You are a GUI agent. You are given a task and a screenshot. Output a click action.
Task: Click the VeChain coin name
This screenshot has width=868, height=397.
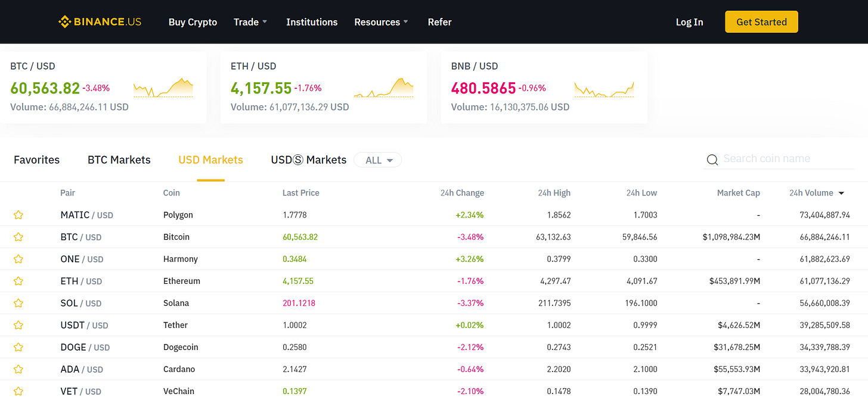pyautogui.click(x=179, y=391)
